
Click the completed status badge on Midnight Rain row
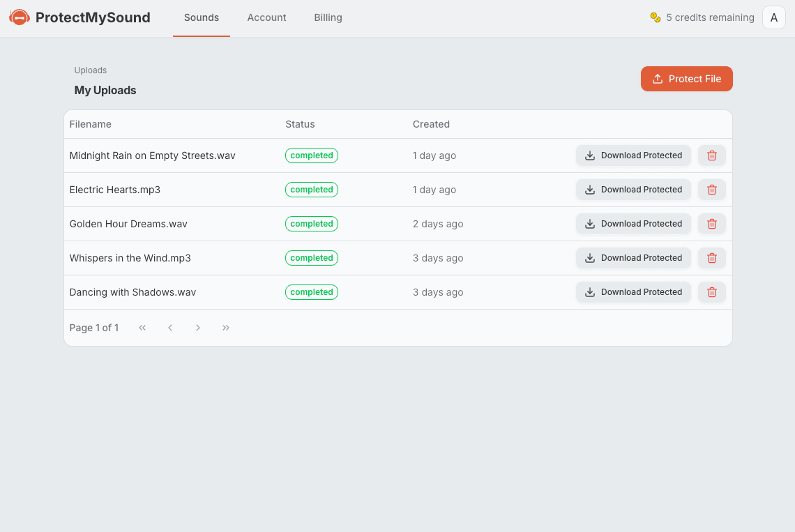[x=312, y=155]
